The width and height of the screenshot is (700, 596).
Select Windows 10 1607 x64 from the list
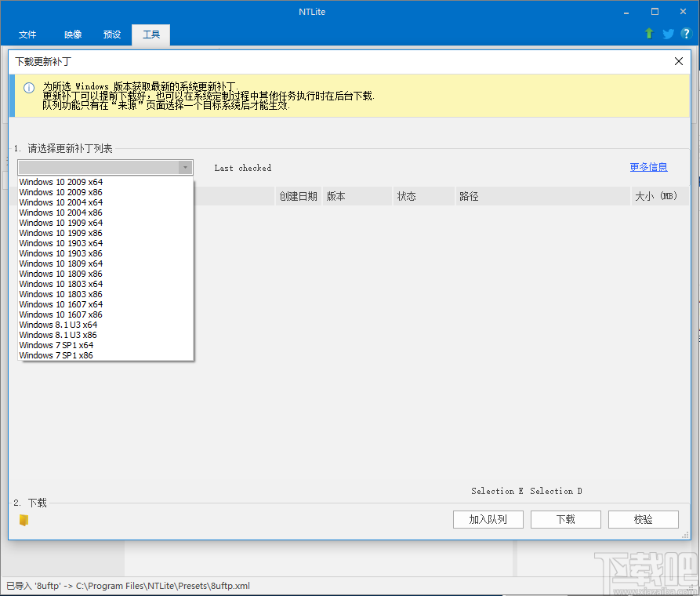click(60, 304)
